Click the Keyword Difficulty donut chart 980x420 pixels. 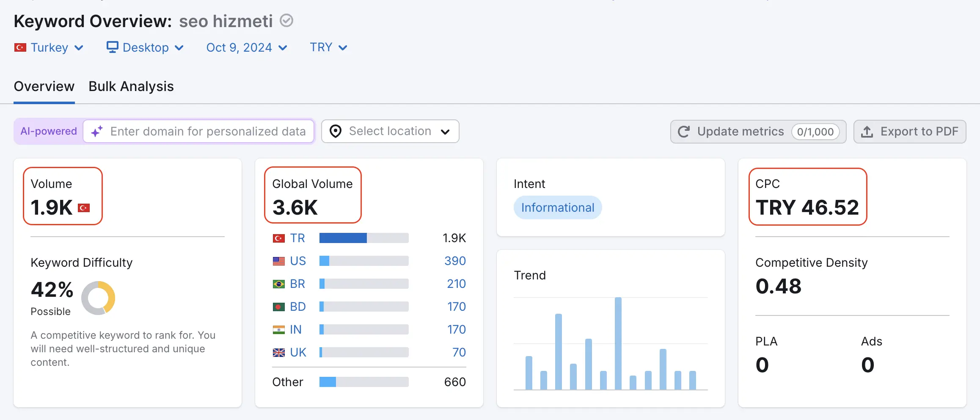point(98,298)
